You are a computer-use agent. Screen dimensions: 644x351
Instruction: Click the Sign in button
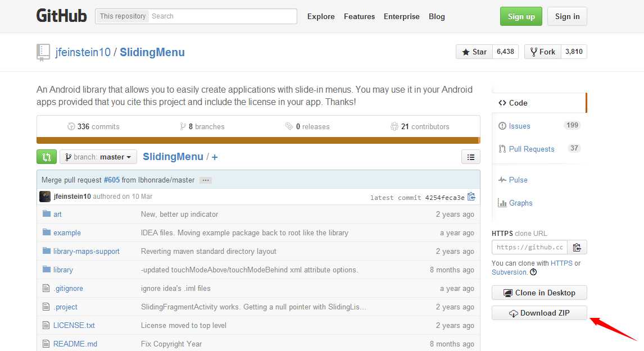tap(567, 16)
